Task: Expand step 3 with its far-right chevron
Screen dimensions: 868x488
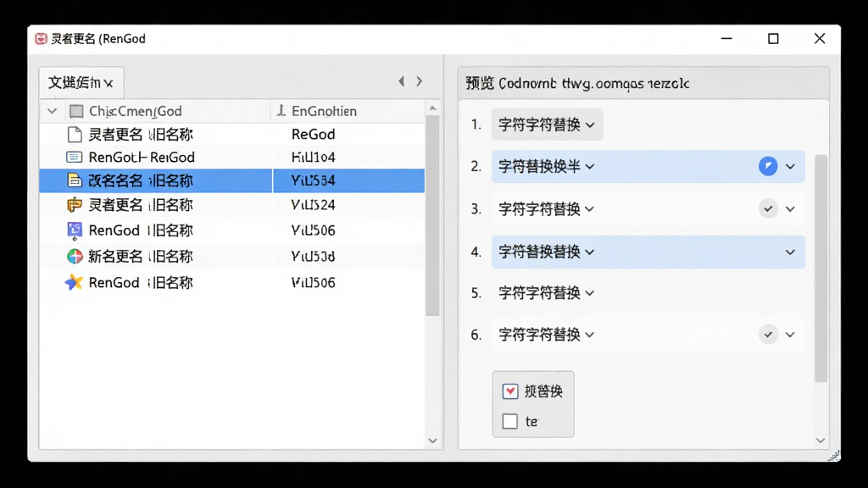Action: pyautogui.click(x=790, y=208)
